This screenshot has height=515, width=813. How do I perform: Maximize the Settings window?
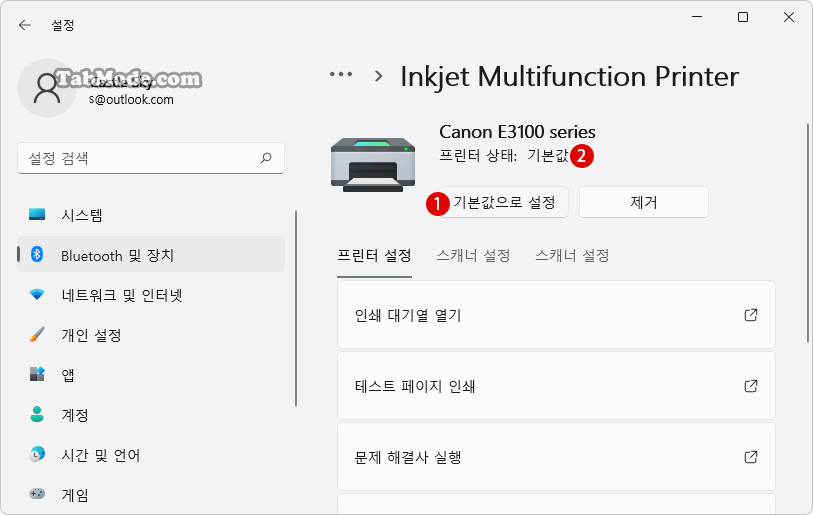742,17
